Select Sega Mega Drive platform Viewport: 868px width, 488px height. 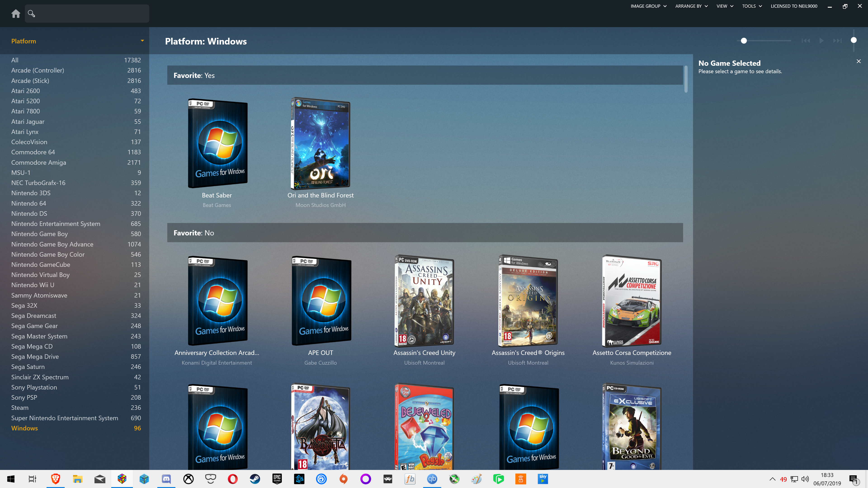click(76, 357)
